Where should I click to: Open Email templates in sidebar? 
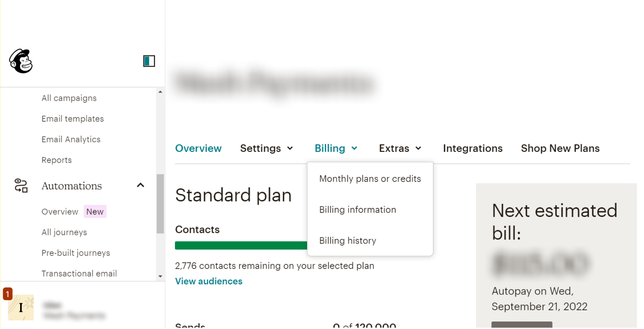pyautogui.click(x=73, y=119)
